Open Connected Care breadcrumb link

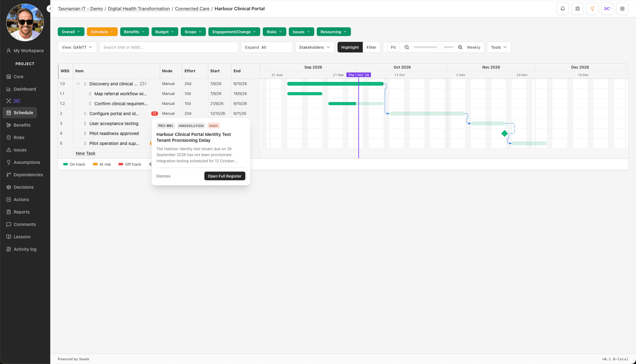[192, 9]
